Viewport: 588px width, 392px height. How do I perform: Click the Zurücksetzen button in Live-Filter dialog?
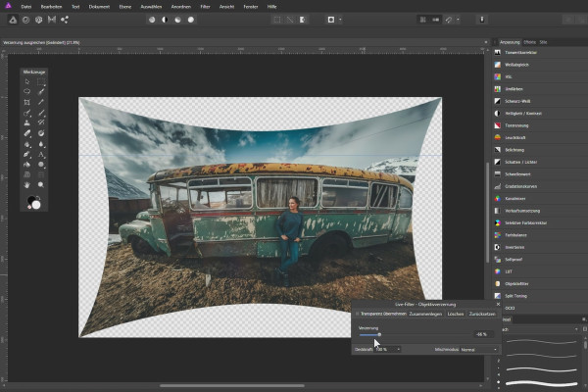482,314
